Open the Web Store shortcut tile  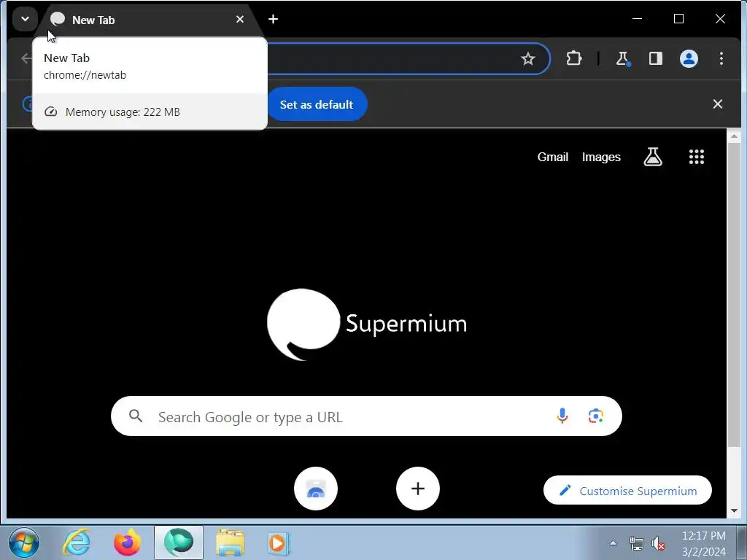point(316,489)
